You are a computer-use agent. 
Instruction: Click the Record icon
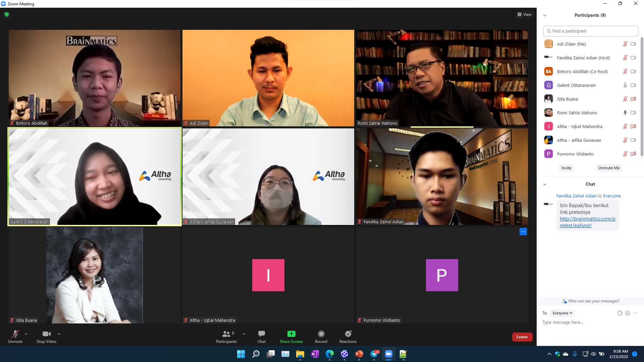[321, 334]
